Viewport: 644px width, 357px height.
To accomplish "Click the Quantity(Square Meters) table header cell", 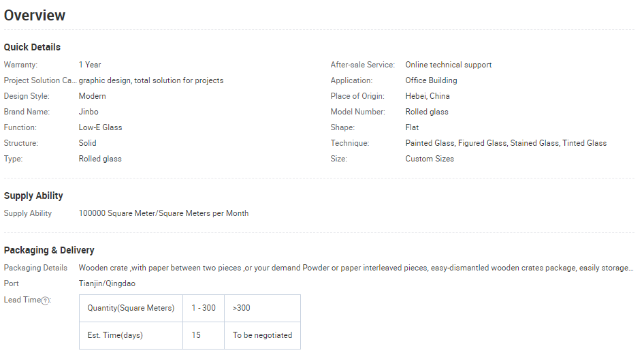I will (131, 308).
